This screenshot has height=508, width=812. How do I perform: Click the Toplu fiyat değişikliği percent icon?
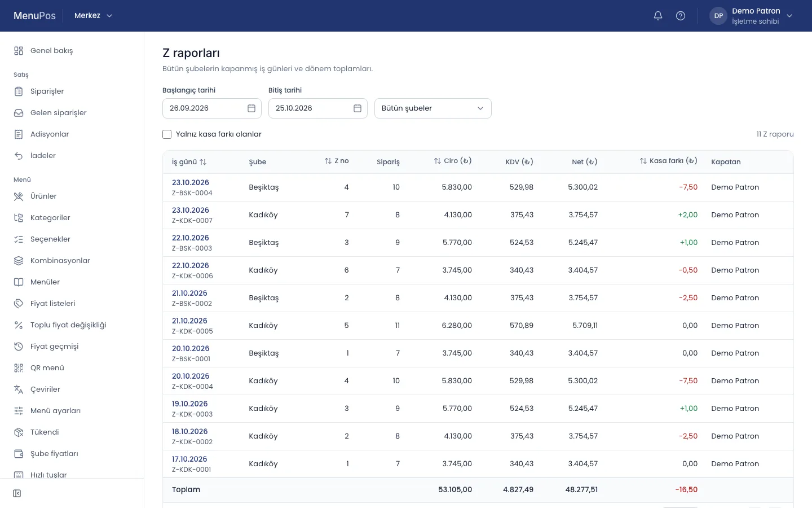[19, 325]
